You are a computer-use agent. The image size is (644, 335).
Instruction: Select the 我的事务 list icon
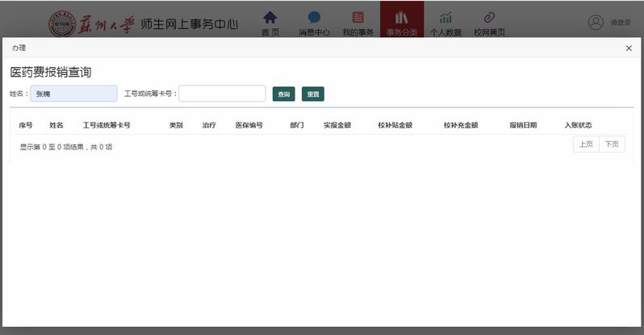[x=358, y=18]
